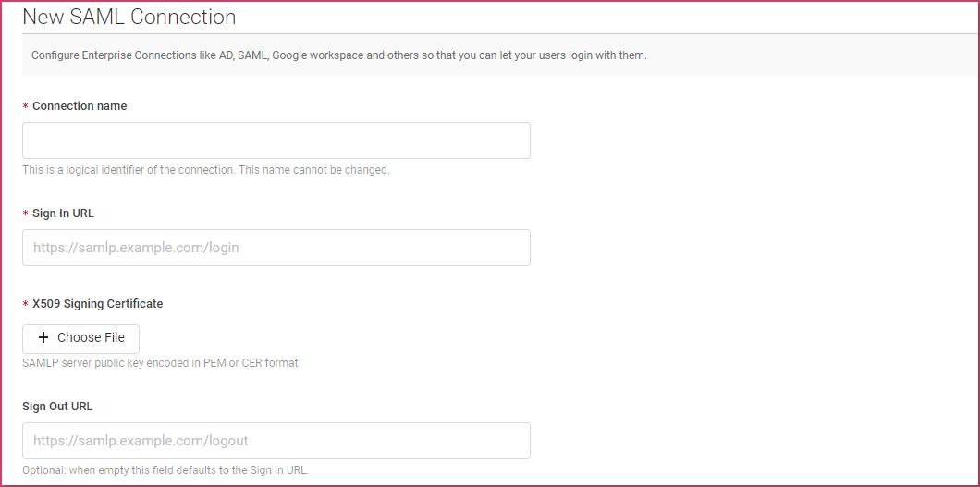The width and height of the screenshot is (980, 487).
Task: Click the 'Choose File' text on the button
Action: [x=92, y=338]
